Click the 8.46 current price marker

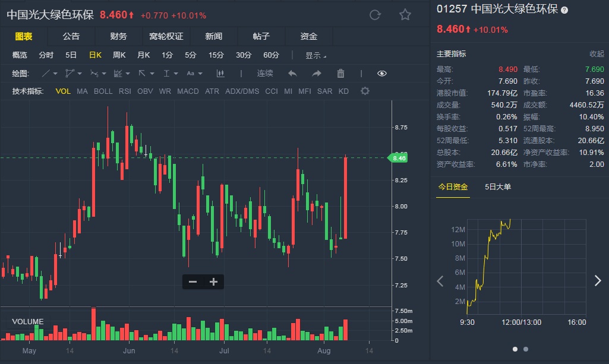(397, 158)
